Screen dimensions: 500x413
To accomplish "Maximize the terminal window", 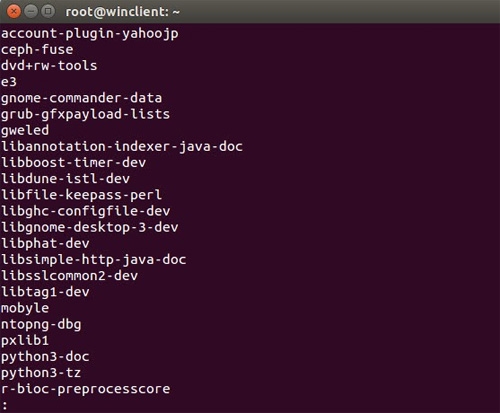I will click(x=48, y=12).
